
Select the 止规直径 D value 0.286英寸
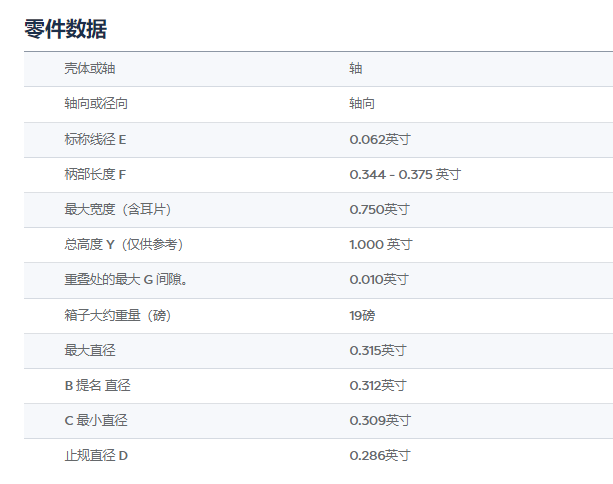[379, 455]
